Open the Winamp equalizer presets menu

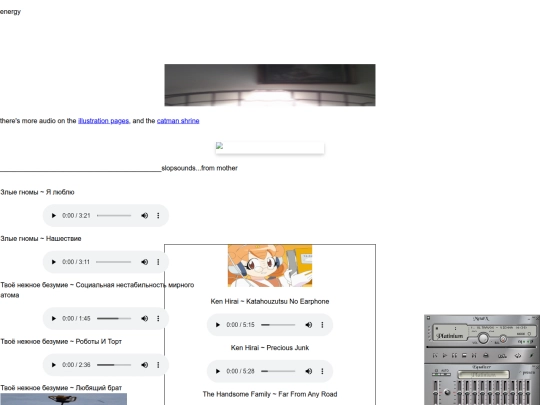click(527, 373)
